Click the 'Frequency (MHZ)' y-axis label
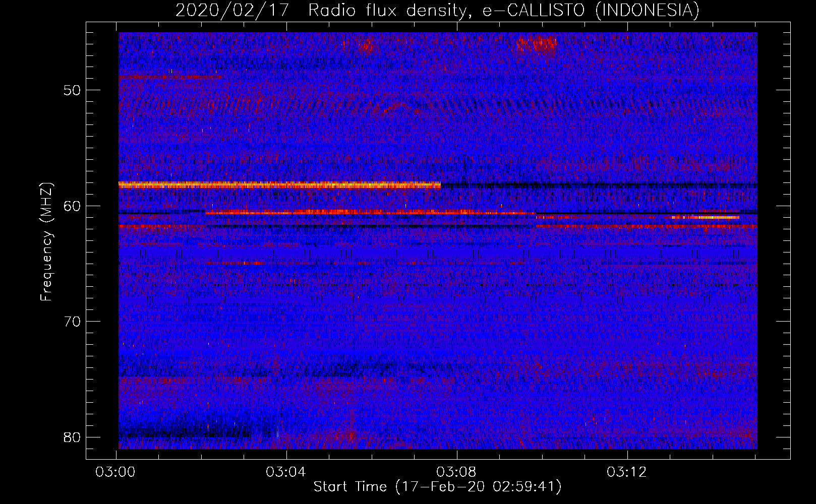 (x=46, y=242)
